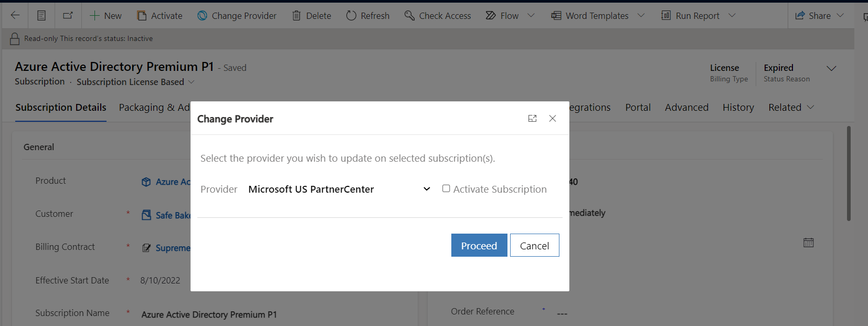Close the Change Provider dialog
Viewport: 868px width, 326px height.
tap(553, 119)
